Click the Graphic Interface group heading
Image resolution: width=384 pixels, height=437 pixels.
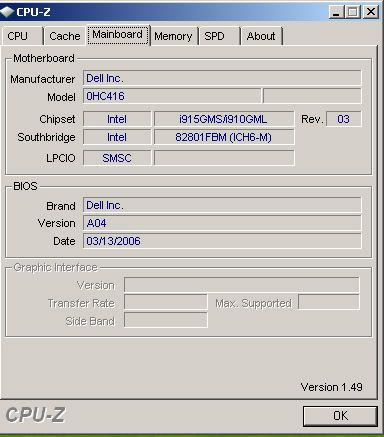55,267
